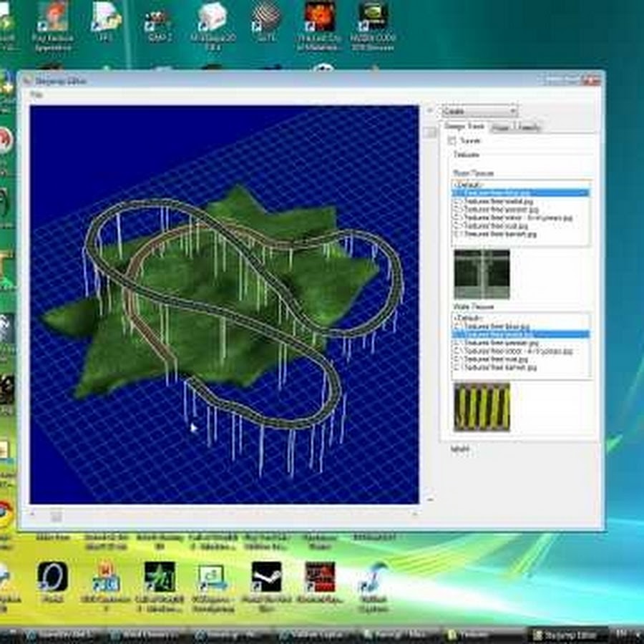
Task: Click the down arrow of the viewport's vertical scrollbar
Action: tap(429, 499)
